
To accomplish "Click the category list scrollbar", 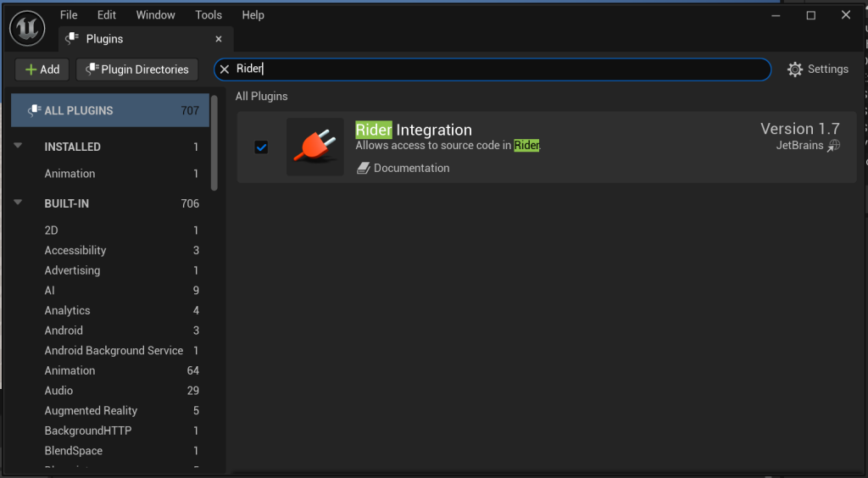I will [x=214, y=144].
